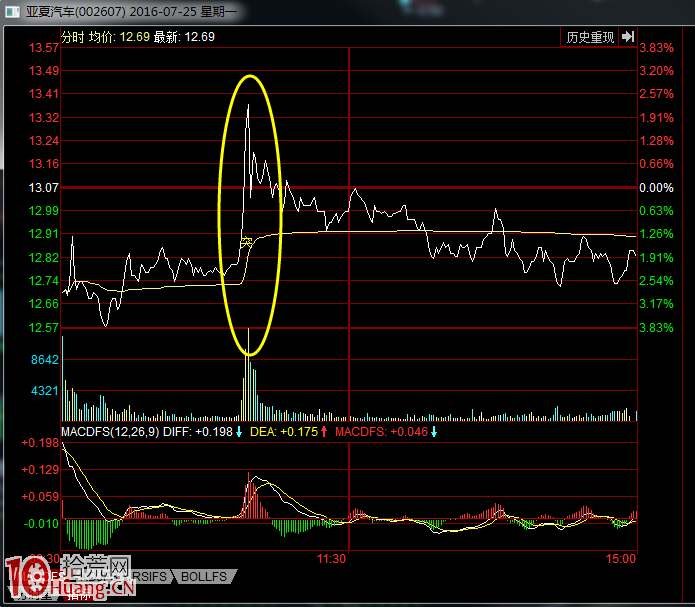Viewport: 695px width, 607px height.
Task: Click the 分时 label above the chart
Action: (73, 37)
